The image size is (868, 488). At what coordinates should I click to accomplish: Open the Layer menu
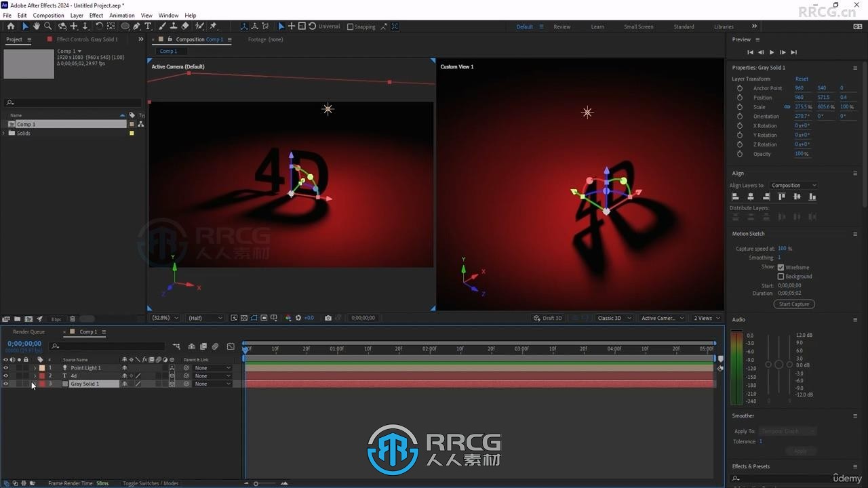(77, 15)
